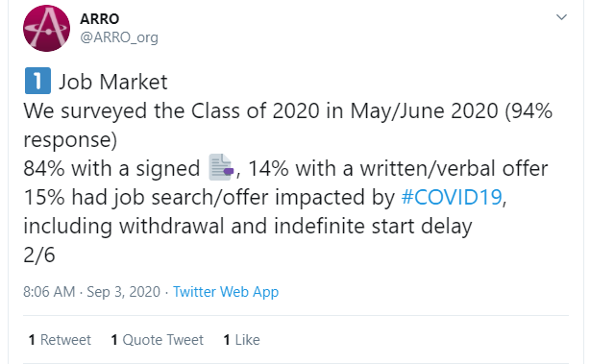View the 1 Retweet list
Screen dimensions: 590x364
60,340
